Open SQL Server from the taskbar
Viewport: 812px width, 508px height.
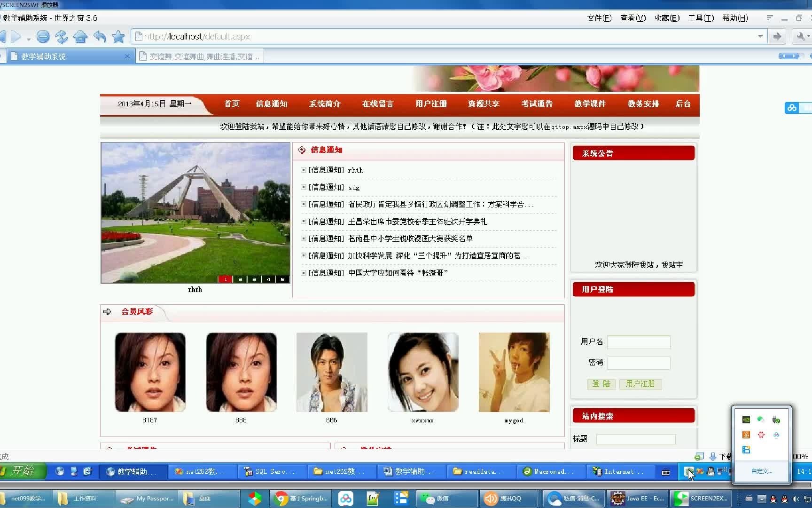click(272, 471)
